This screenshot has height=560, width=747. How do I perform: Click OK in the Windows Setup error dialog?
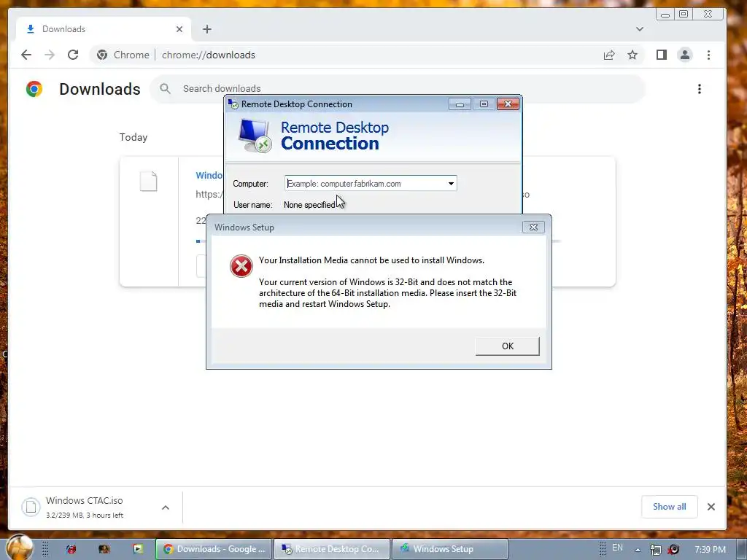508,346
